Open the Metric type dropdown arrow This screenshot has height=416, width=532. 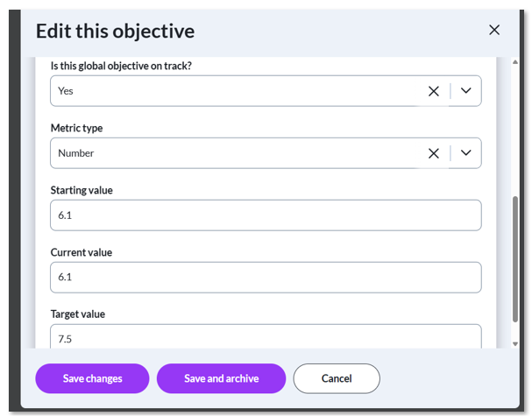465,153
